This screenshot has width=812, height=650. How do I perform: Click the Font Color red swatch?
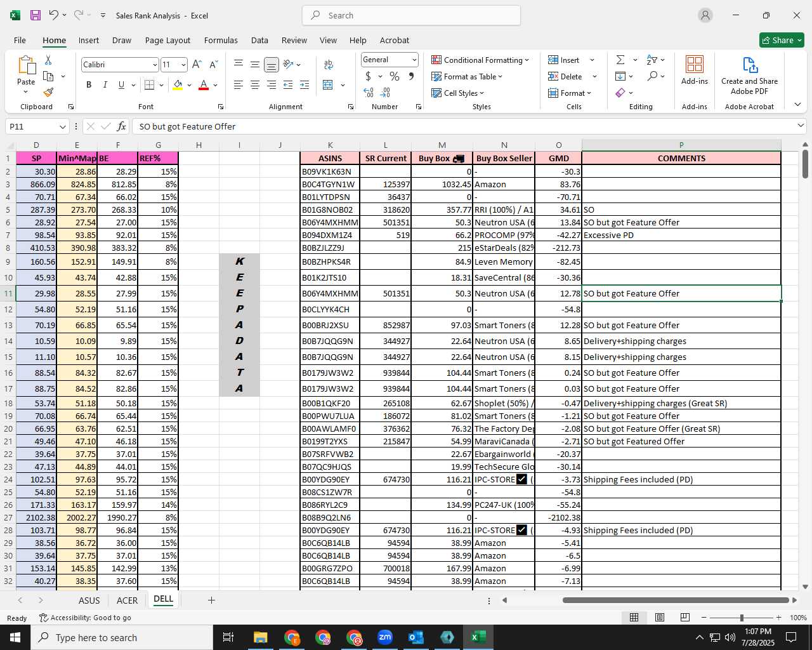pos(204,84)
